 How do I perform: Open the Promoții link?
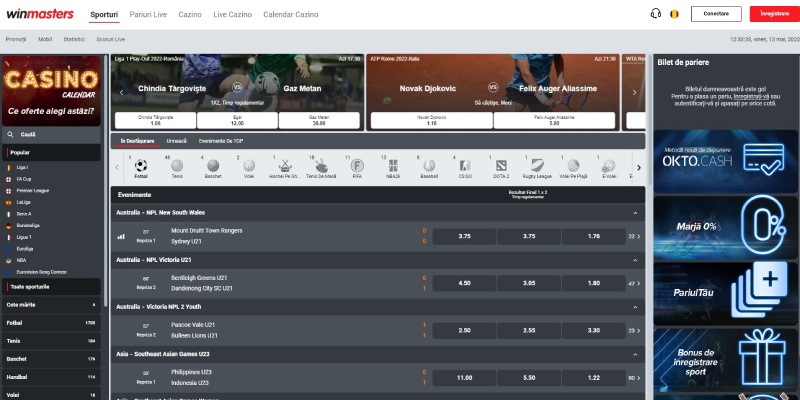tap(16, 39)
